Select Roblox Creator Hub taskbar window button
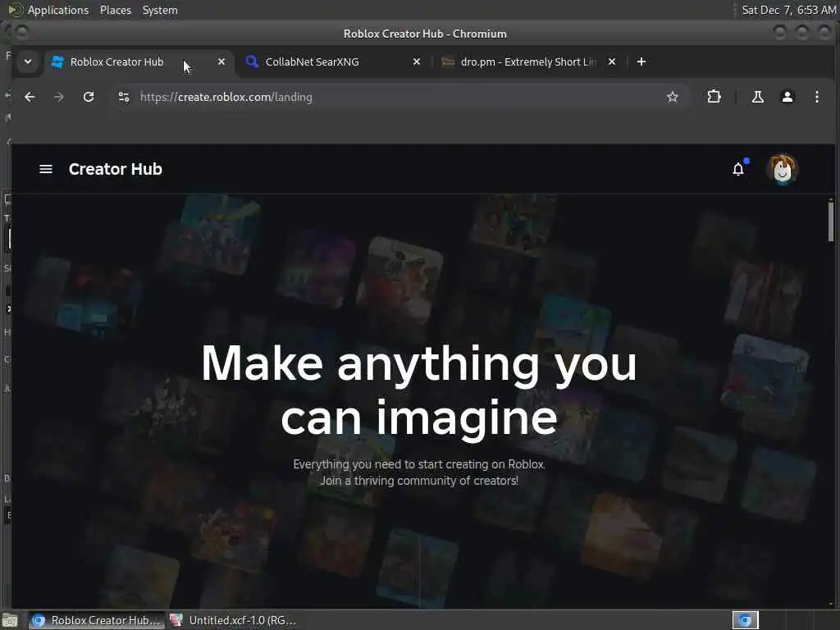840x630 pixels. [x=97, y=620]
